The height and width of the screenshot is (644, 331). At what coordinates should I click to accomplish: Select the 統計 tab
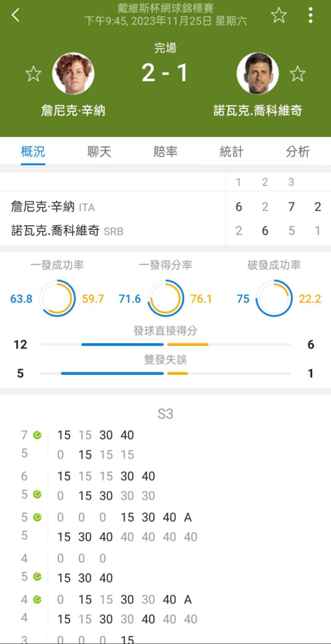(x=231, y=152)
